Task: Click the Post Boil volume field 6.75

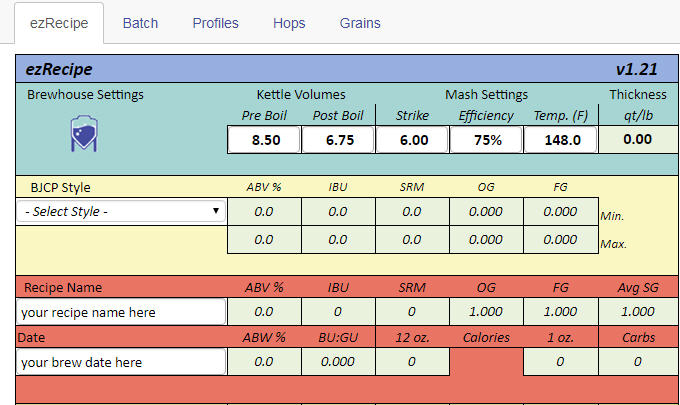Action: (x=338, y=140)
